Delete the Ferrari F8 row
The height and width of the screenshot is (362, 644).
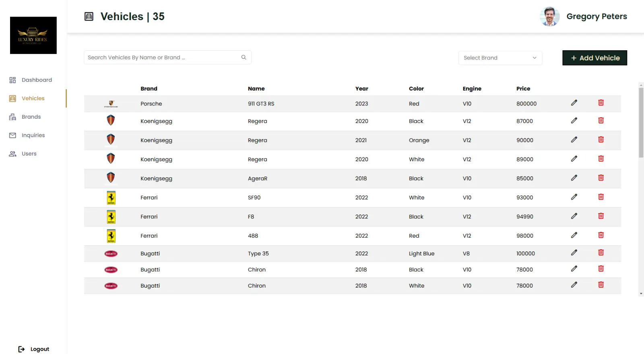pyautogui.click(x=601, y=216)
